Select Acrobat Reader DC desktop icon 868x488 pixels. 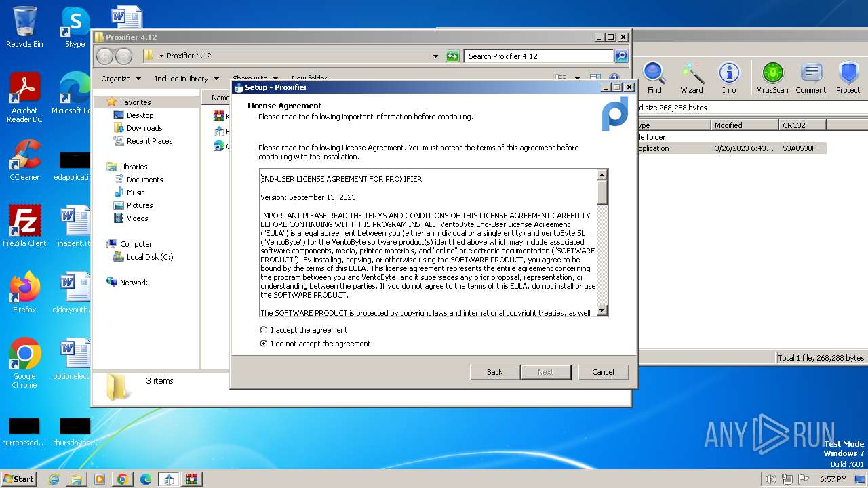click(24, 98)
